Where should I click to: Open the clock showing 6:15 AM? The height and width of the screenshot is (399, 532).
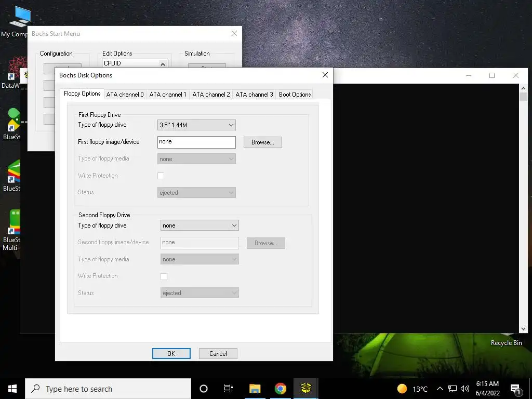click(x=487, y=389)
